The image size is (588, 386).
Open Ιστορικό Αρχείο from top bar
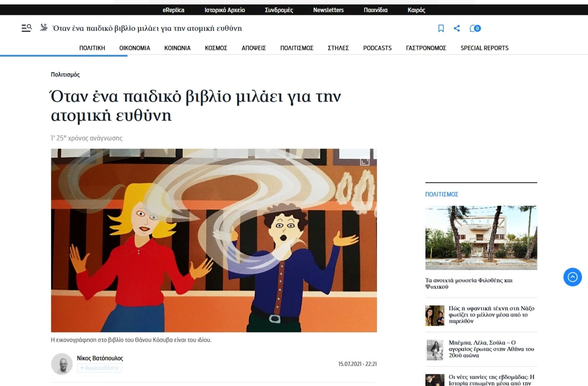coord(225,10)
